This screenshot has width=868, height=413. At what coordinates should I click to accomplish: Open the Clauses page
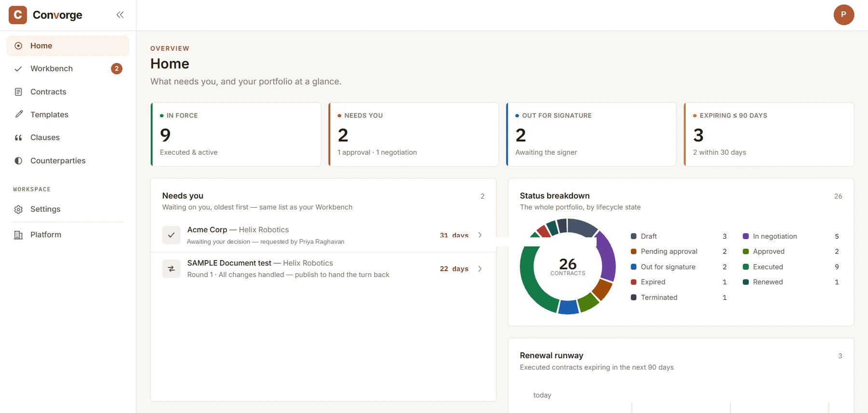(x=68, y=138)
